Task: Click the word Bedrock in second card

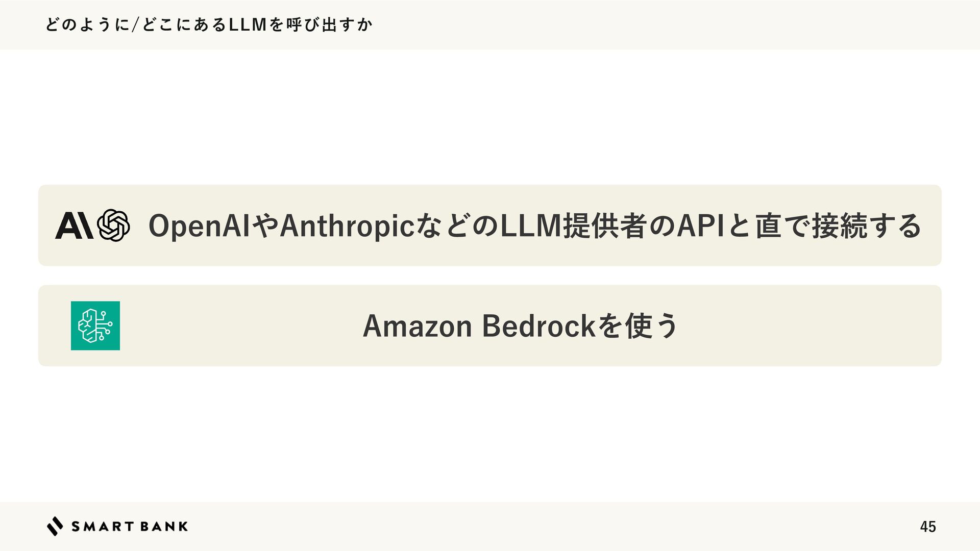Action: tap(538, 325)
